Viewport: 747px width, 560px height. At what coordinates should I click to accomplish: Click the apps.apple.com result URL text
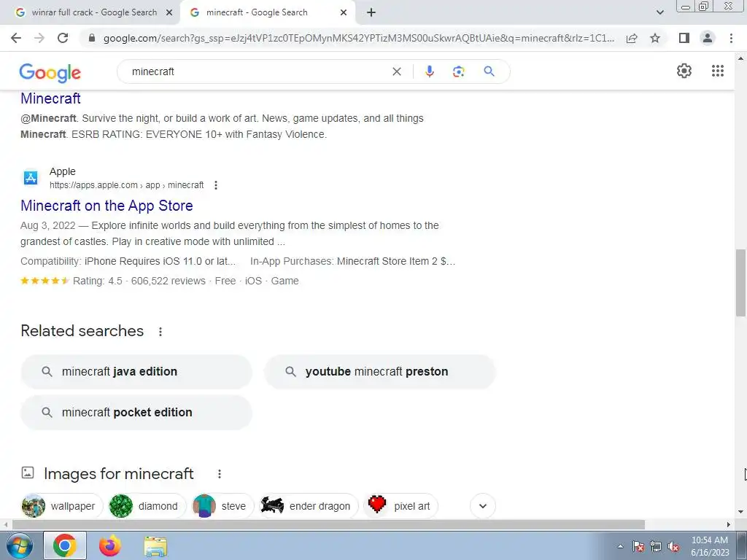pyautogui.click(x=127, y=185)
